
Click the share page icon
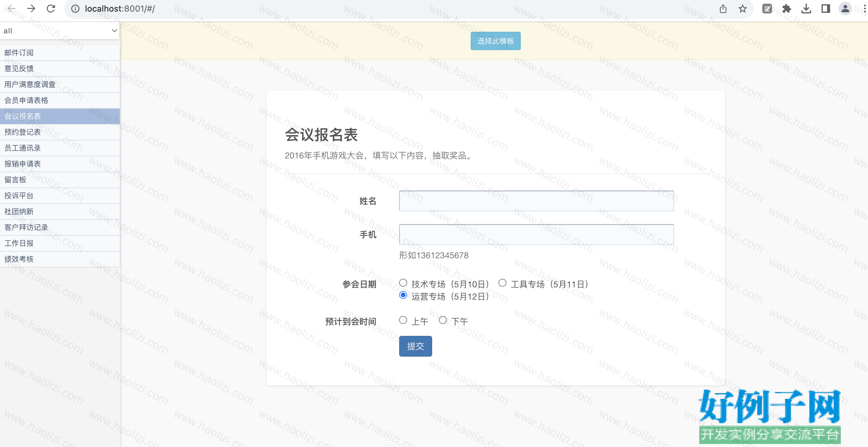tap(723, 9)
